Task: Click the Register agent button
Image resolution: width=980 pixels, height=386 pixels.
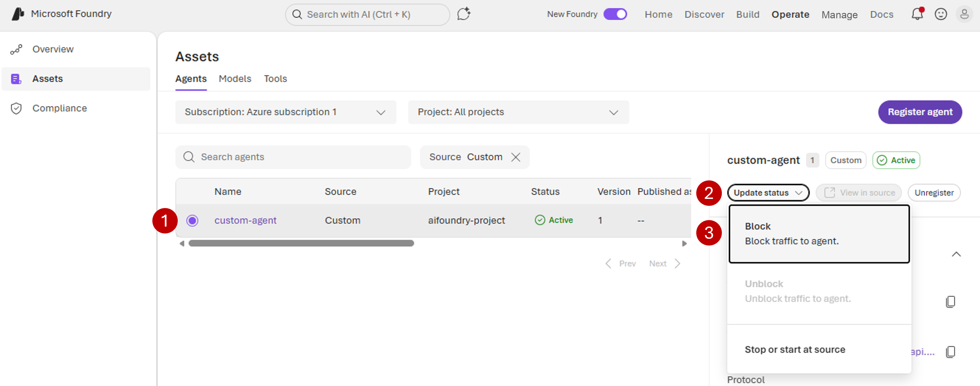Action: click(920, 112)
